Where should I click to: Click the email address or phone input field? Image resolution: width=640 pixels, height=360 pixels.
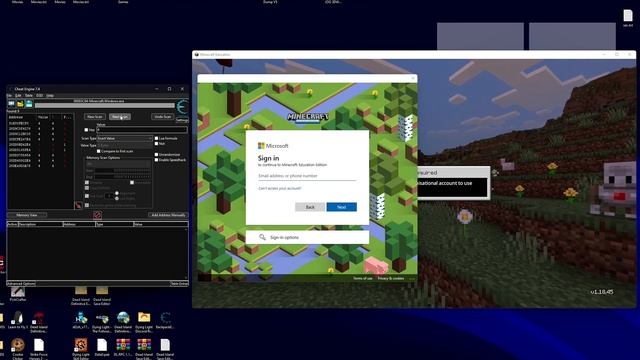click(x=307, y=176)
